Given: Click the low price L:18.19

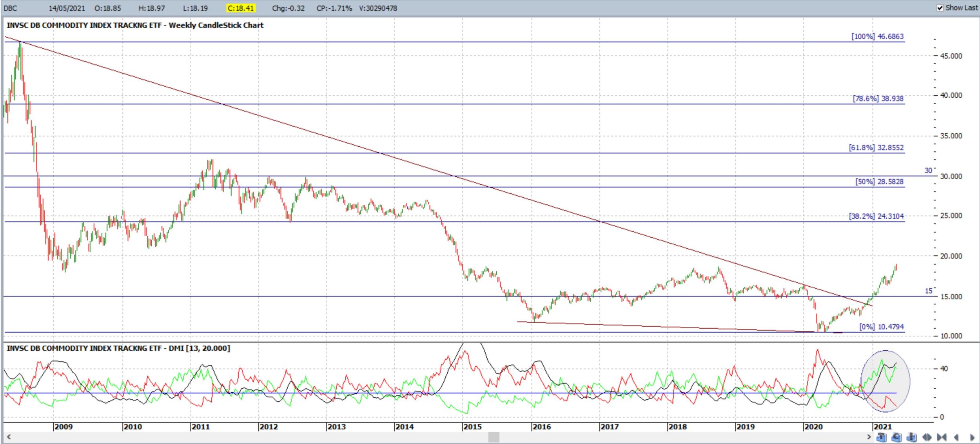Looking at the screenshot, I should [195, 8].
